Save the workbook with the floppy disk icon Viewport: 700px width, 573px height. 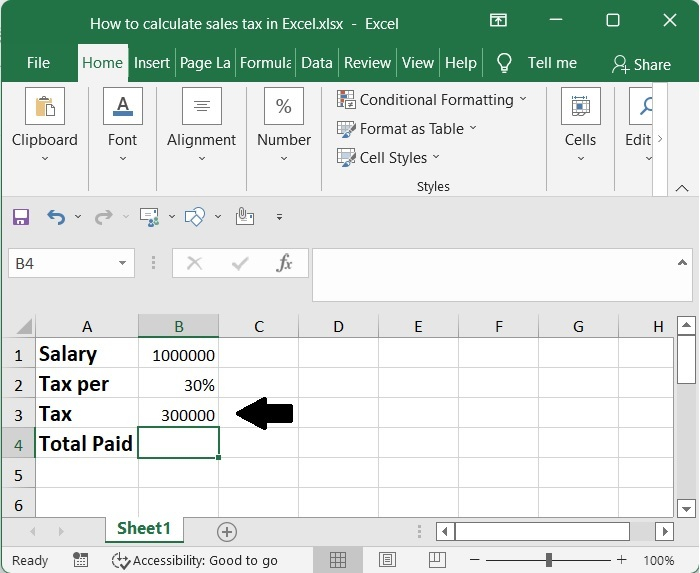click(x=21, y=217)
